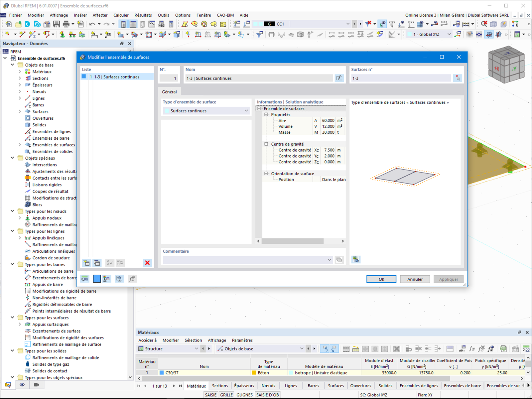Screen dimensions: 532x399
Task: Click the edit name icon beside Nom field
Action: tap(339, 78)
